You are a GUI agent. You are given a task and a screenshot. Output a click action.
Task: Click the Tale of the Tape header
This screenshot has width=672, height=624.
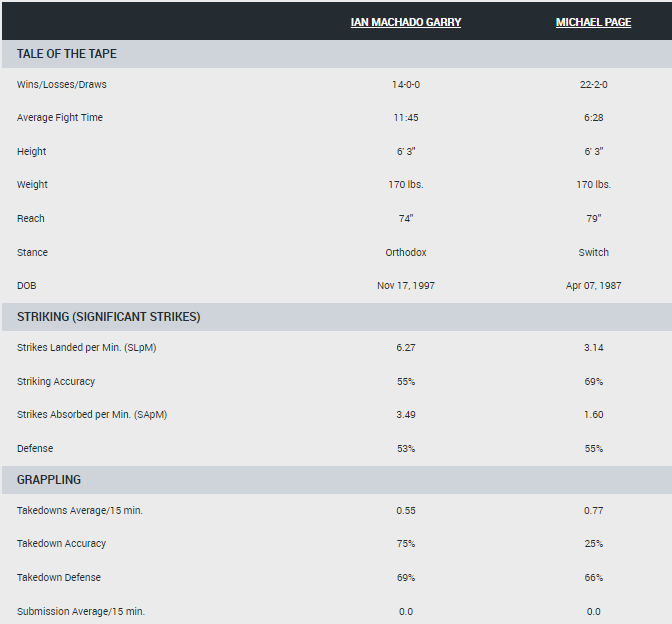tap(67, 54)
